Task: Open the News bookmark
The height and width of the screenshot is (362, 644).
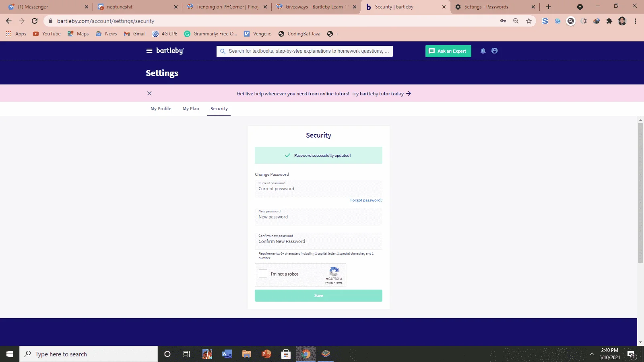Action: (x=107, y=34)
